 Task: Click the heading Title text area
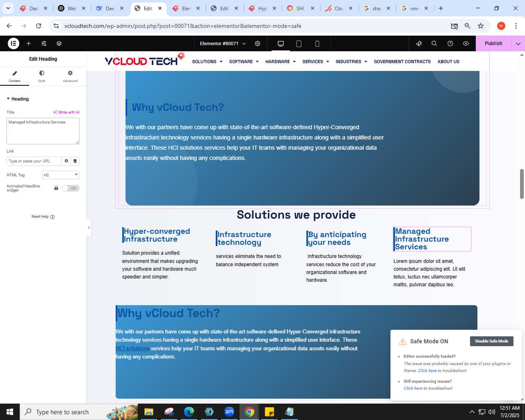(43, 131)
